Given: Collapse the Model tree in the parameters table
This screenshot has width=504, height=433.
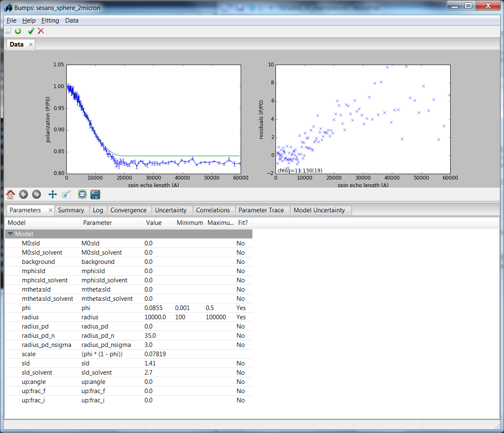Looking at the screenshot, I should [10, 234].
